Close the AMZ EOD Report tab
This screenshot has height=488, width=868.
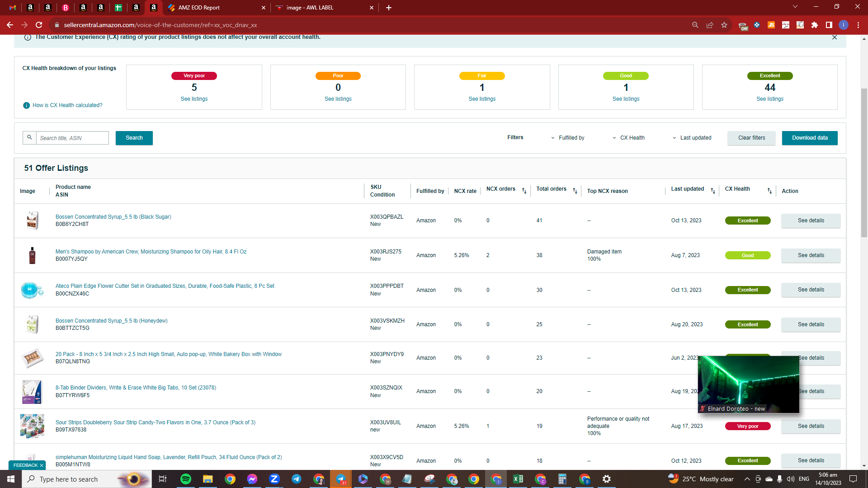point(264,8)
